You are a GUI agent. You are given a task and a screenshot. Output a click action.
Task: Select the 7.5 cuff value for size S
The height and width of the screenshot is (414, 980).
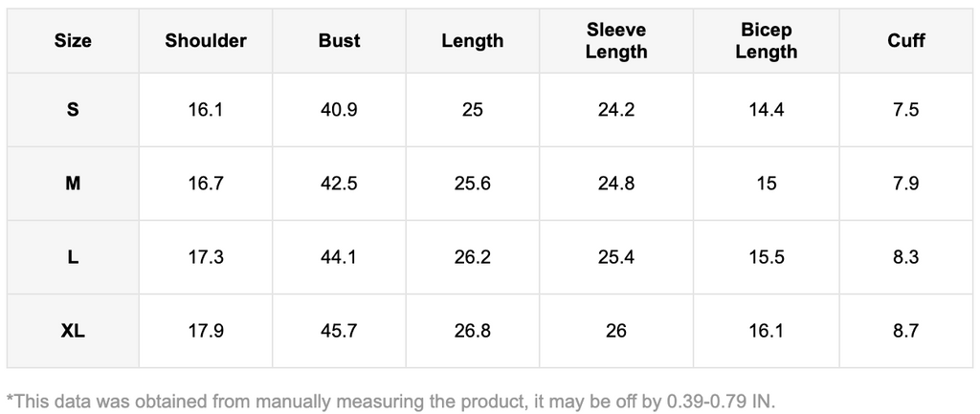pos(905,110)
